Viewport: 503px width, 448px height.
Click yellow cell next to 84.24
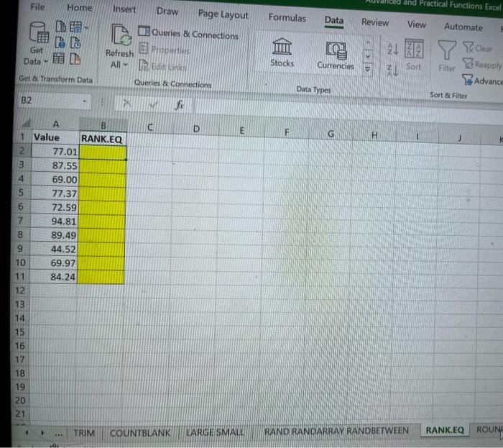coord(100,277)
